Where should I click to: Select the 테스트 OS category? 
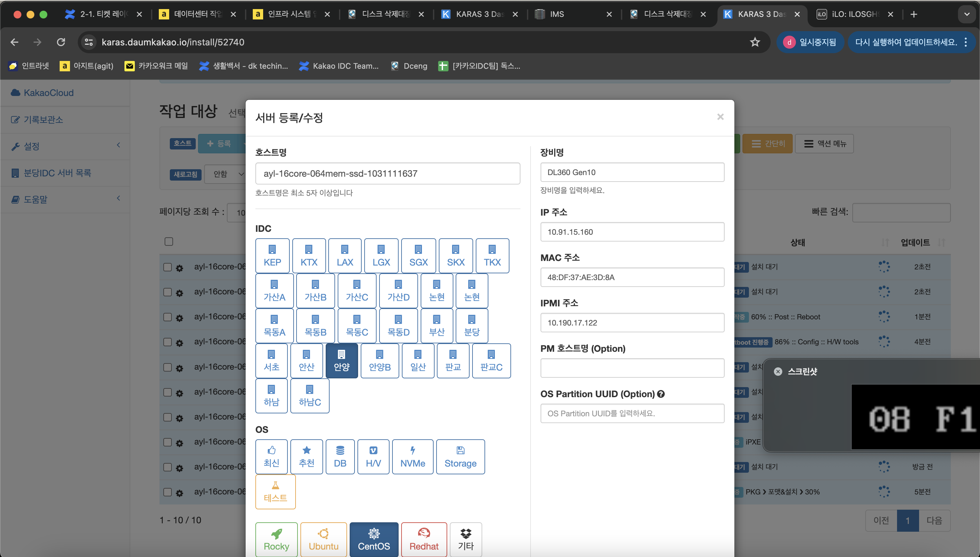[275, 492]
